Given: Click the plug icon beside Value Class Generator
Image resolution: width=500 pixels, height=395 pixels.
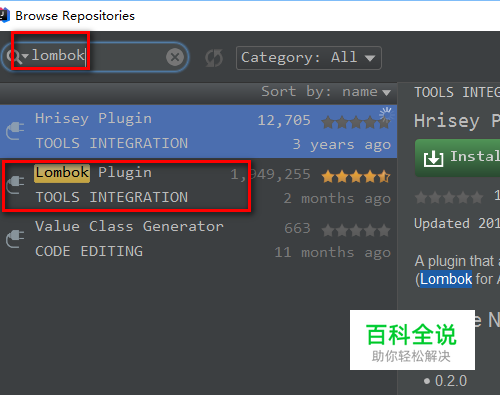Looking at the screenshot, I should pos(15,238).
